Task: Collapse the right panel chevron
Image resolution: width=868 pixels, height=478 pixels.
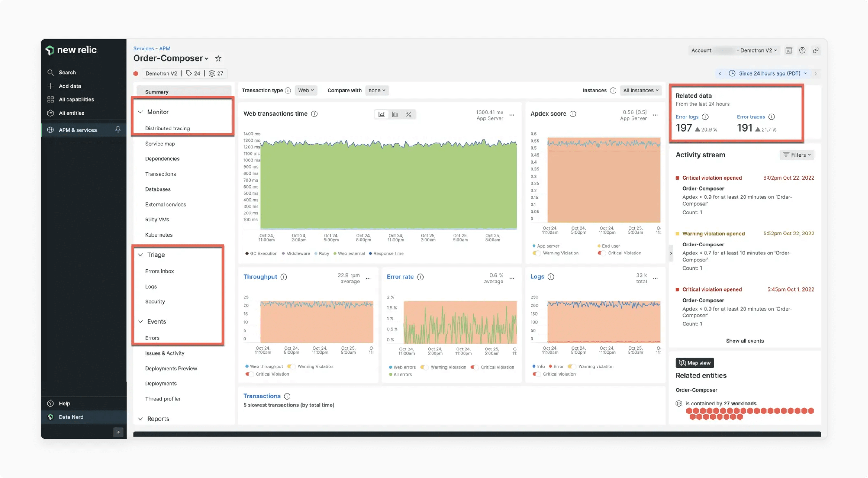Action: coord(671,253)
